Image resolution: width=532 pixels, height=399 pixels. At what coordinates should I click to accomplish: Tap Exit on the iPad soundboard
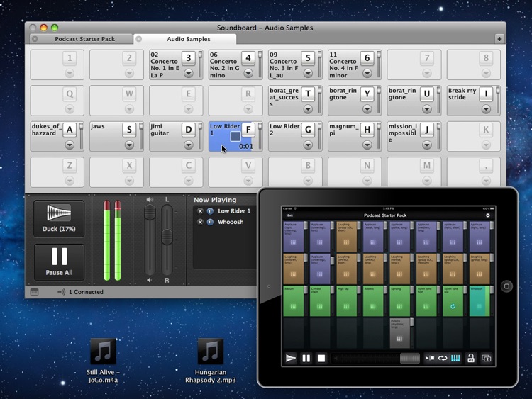(x=289, y=215)
